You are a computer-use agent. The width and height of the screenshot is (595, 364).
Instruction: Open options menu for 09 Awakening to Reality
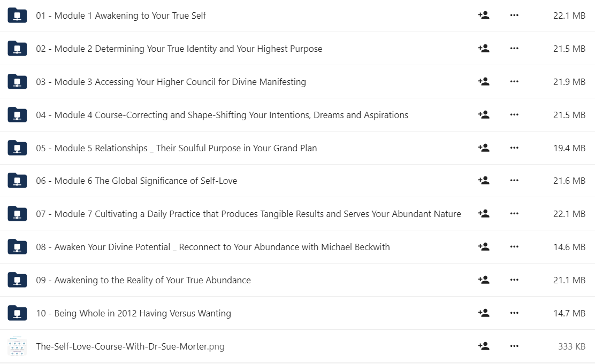514,280
